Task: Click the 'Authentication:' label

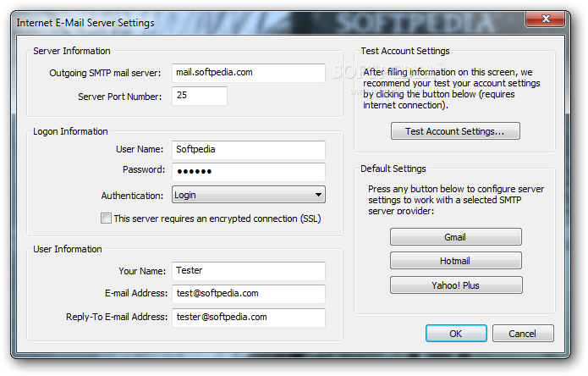Action: point(132,196)
